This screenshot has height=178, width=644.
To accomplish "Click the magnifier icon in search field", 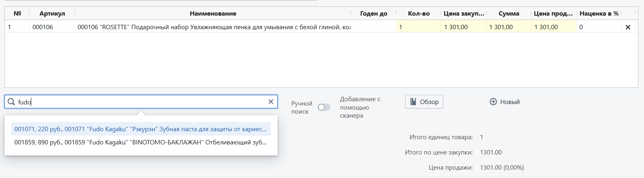I will [11, 102].
